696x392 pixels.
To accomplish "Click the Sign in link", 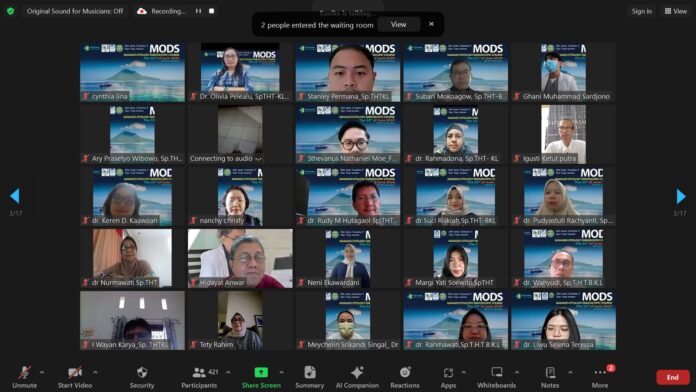I will (642, 11).
